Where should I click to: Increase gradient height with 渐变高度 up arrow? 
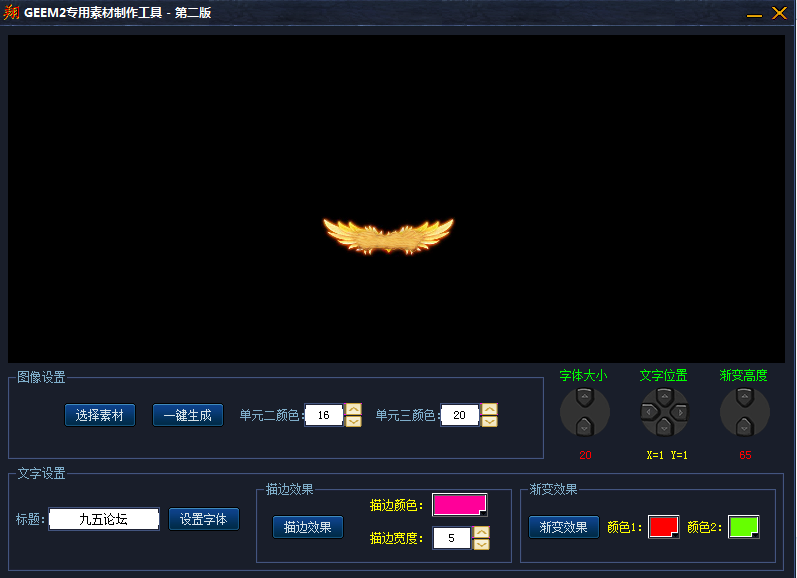click(x=744, y=398)
